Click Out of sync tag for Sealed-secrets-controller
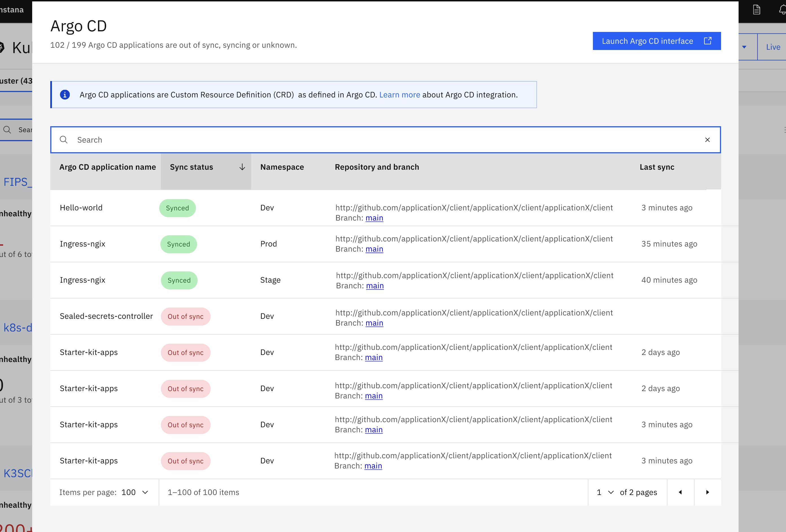The width and height of the screenshot is (786, 532). [185, 317]
